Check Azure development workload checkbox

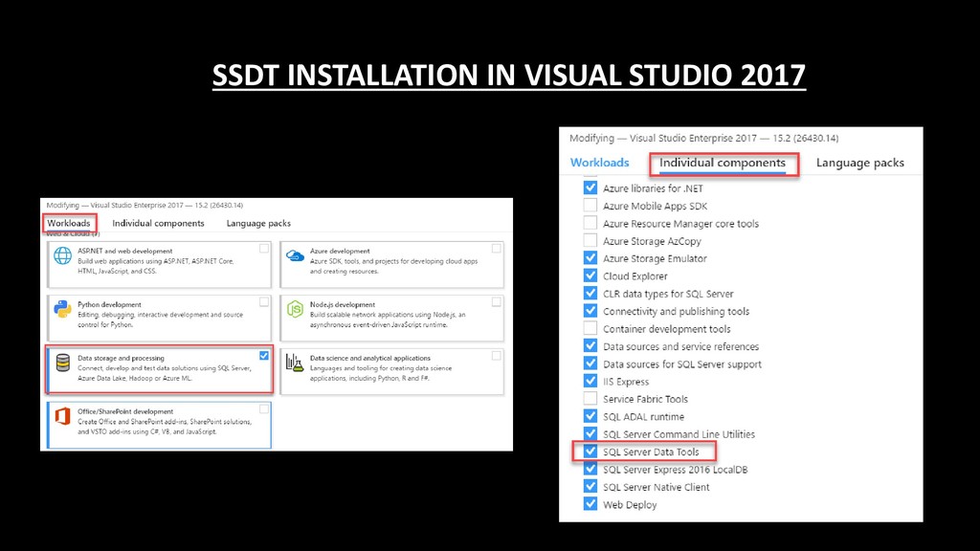click(497, 249)
